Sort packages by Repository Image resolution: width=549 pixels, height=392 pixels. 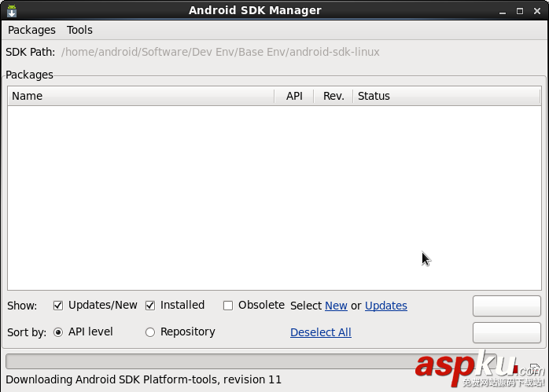click(x=150, y=332)
